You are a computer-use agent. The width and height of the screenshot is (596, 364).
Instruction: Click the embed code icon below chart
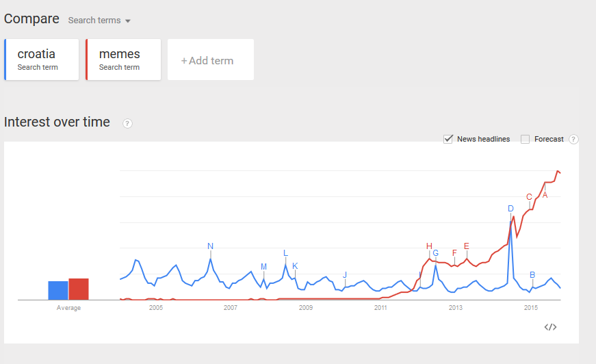pos(550,327)
